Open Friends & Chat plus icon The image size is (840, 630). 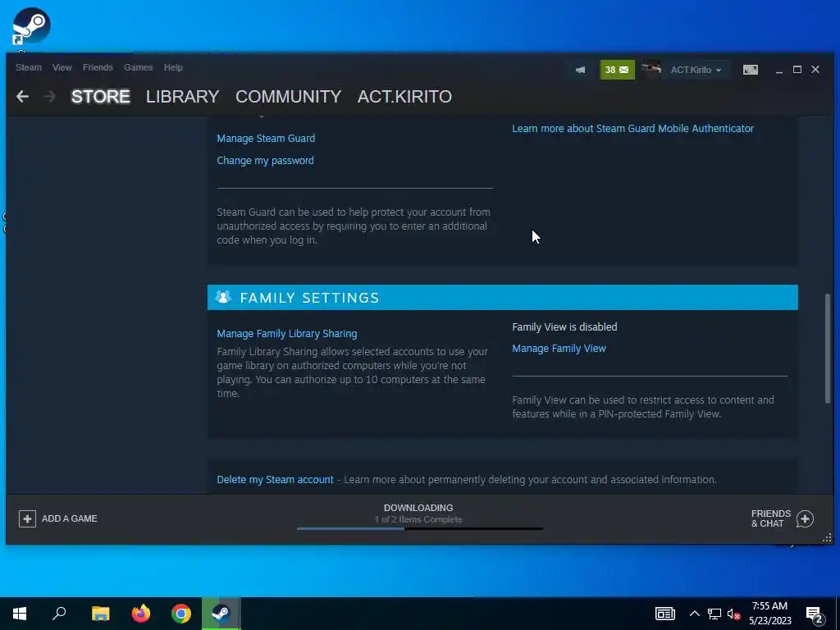[805, 518]
